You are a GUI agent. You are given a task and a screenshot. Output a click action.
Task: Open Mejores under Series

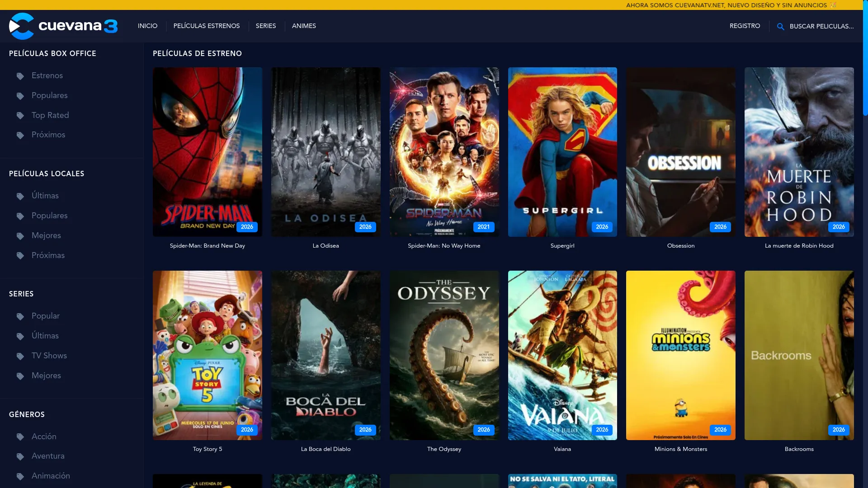pyautogui.click(x=46, y=375)
